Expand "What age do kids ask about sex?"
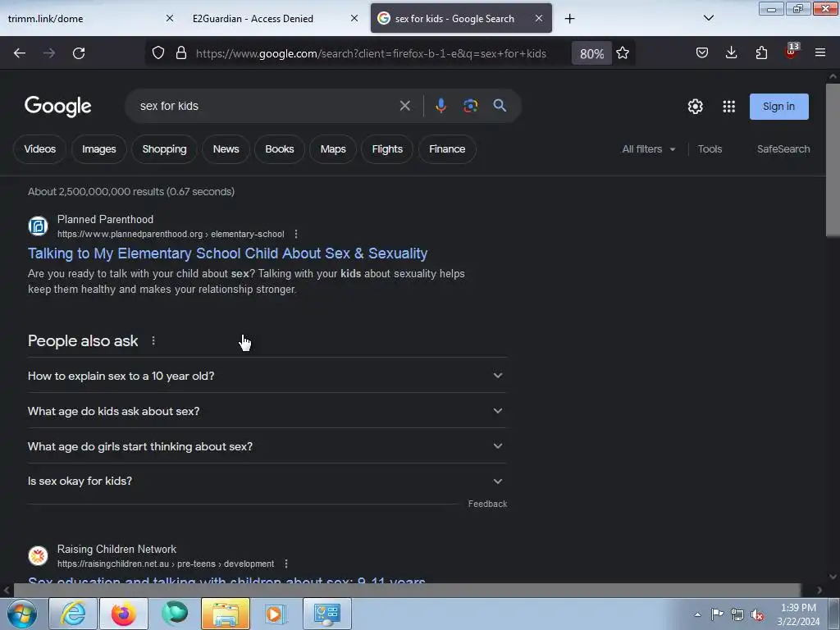The width and height of the screenshot is (840, 630). point(267,411)
